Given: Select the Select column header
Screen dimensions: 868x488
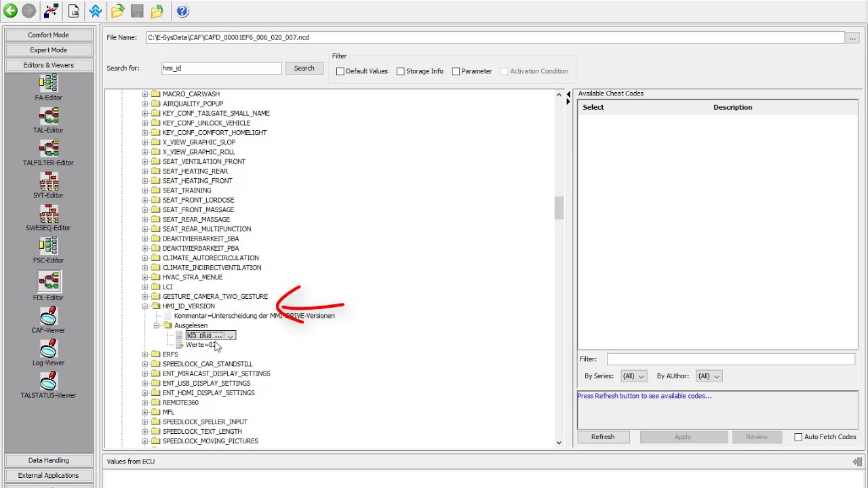Looking at the screenshot, I should pos(593,107).
